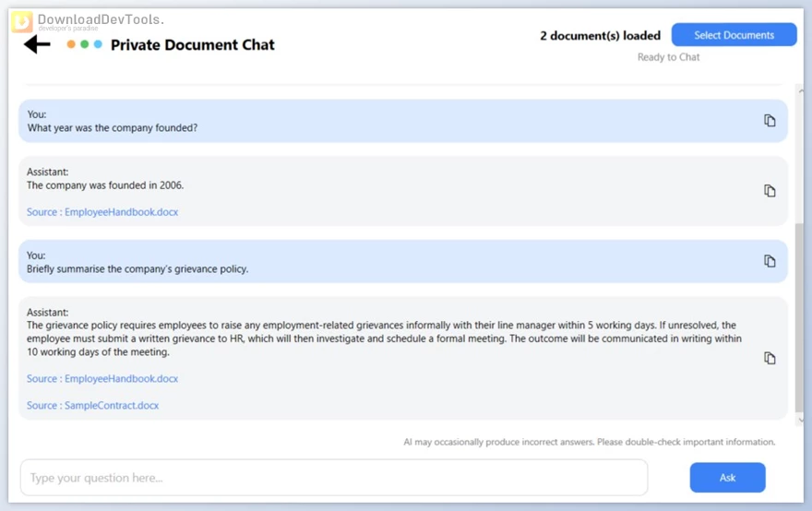Click the green dot beside the title
Viewport: 812px width, 511px height.
[x=85, y=44]
